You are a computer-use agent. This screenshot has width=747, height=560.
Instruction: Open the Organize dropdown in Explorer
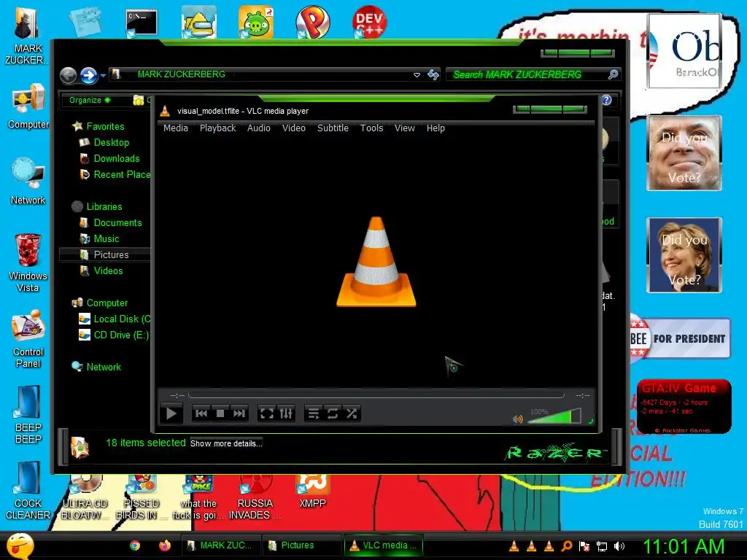click(x=90, y=100)
